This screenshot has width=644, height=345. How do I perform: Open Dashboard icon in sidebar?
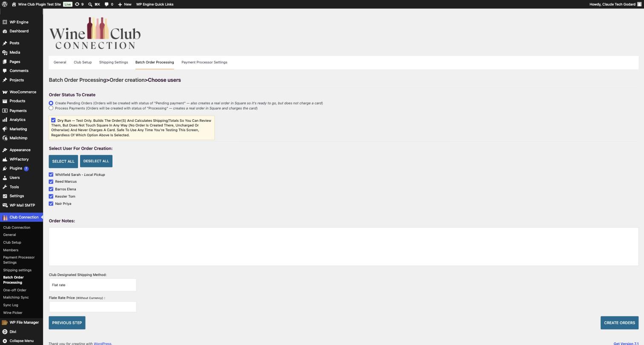click(5, 31)
